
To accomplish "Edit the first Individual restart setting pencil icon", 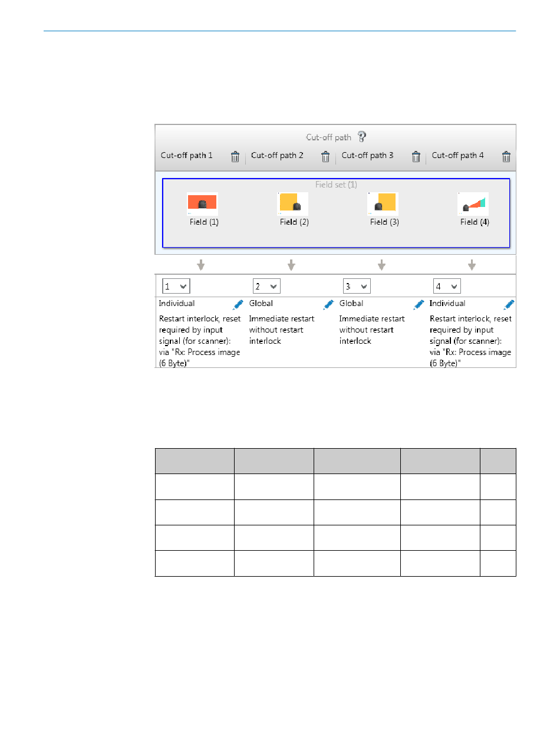I will [238, 304].
